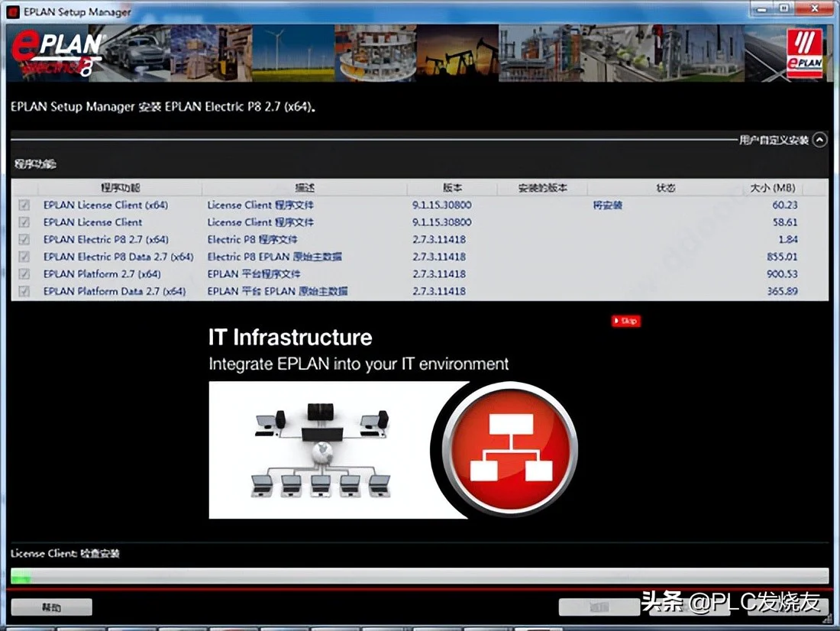Click description 'EPLAN 平台 EPLAN 原始主数据'
The image size is (840, 631).
click(x=277, y=291)
